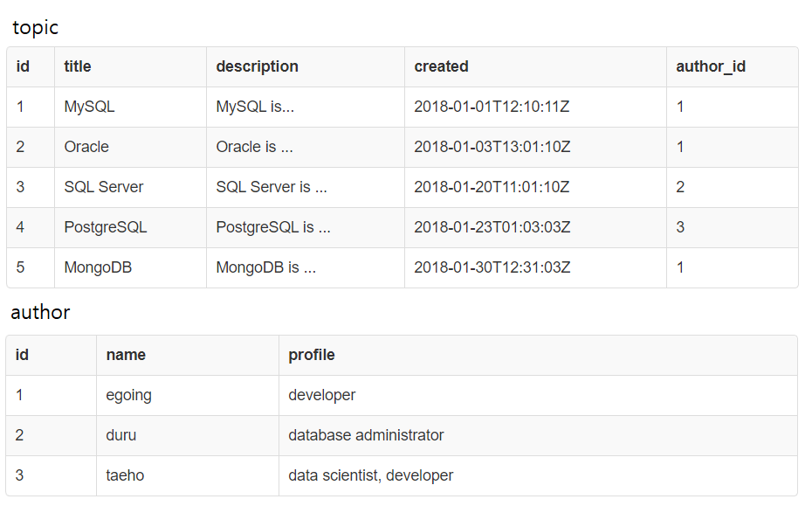
Task: Select the 'description' column header
Action: 306,67
